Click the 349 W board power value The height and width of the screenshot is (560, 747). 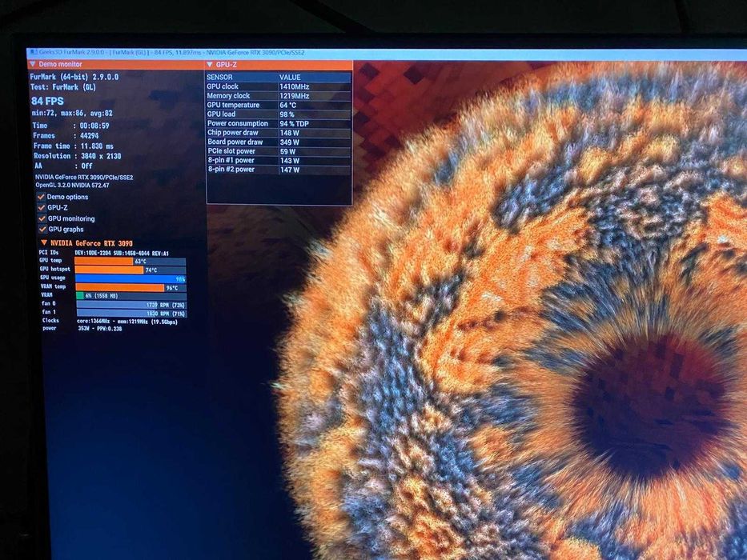(290, 142)
